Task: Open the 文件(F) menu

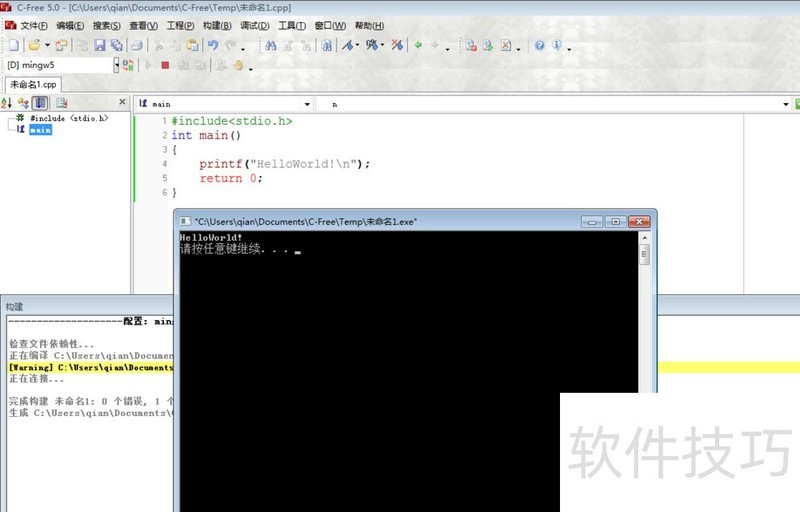Action: coord(34,25)
